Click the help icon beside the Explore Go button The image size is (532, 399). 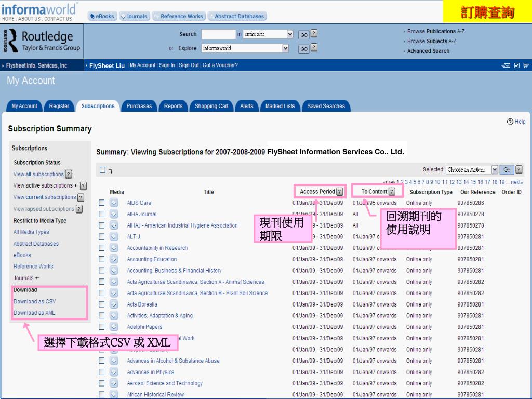(314, 47)
